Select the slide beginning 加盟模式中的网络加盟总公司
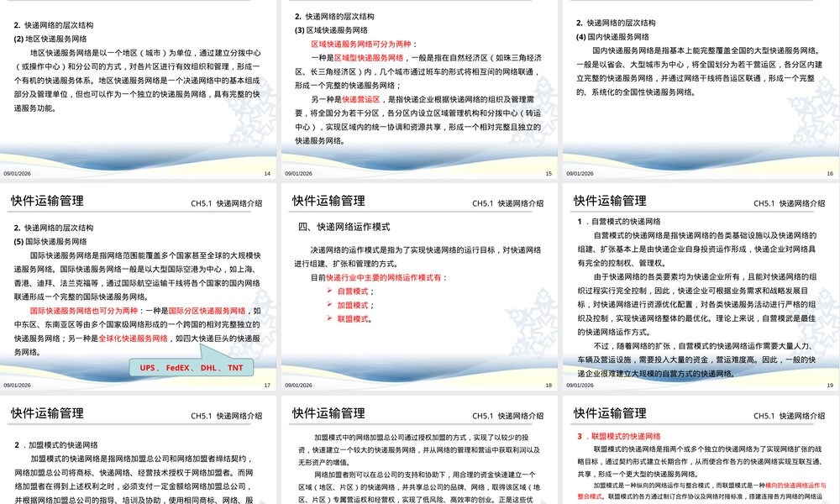The height and width of the screenshot is (504, 840). click(x=419, y=450)
